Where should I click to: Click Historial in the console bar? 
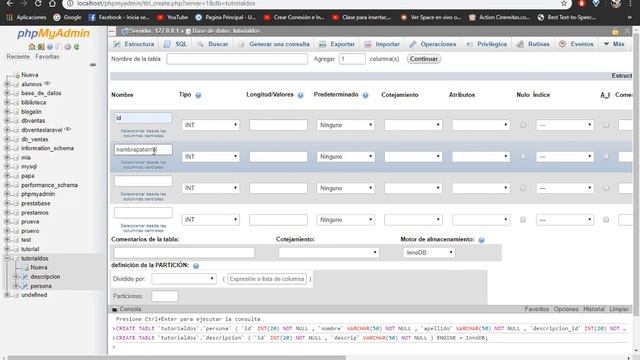[594, 309]
